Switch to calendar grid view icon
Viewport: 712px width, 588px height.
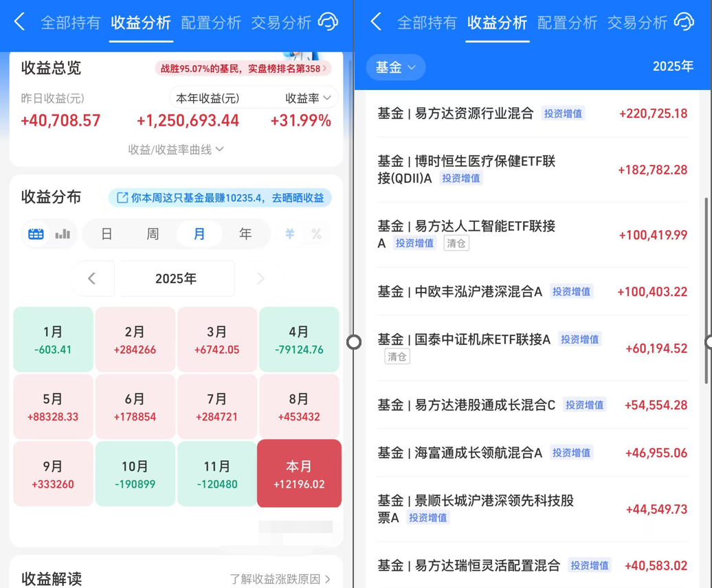(36, 234)
